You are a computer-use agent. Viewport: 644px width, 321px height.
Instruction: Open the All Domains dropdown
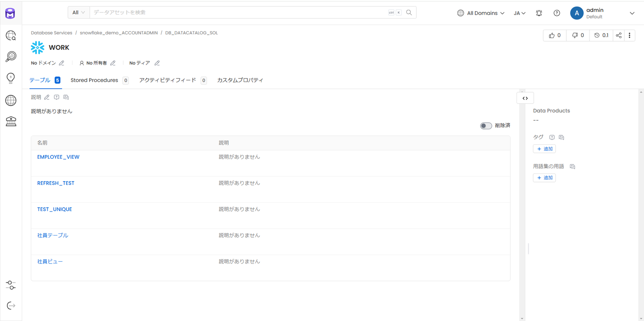pyautogui.click(x=481, y=13)
